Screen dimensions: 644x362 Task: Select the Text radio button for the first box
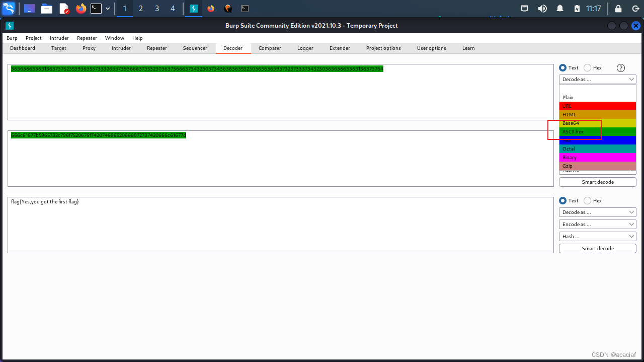562,67
